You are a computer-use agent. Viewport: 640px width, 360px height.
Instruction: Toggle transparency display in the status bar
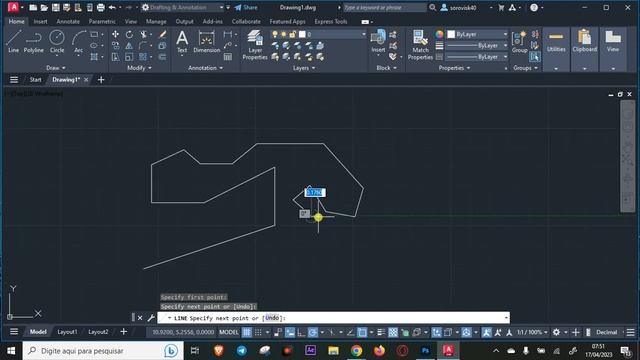pyautogui.click(x=393, y=332)
